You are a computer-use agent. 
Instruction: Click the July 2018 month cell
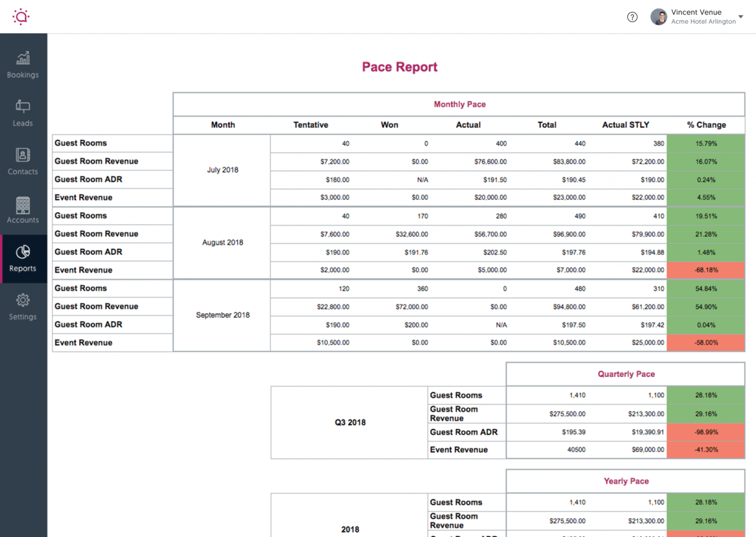coord(222,170)
